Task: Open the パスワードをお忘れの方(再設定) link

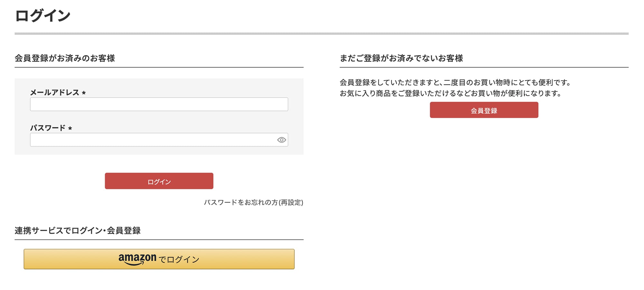Action: [x=253, y=202]
